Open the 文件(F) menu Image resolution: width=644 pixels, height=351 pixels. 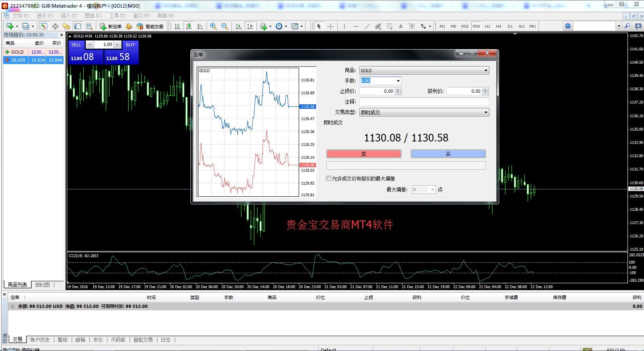click(21, 16)
